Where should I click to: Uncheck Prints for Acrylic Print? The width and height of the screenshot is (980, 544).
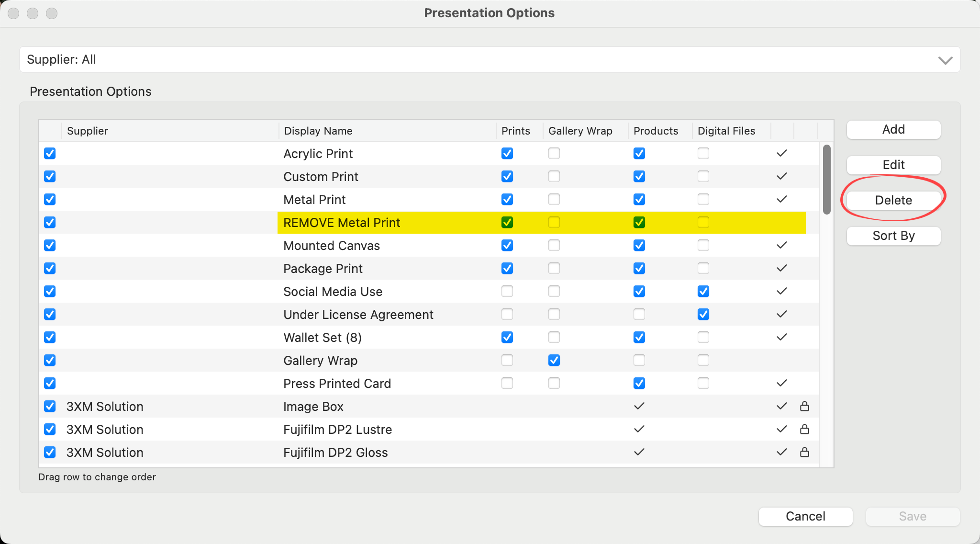click(x=507, y=153)
